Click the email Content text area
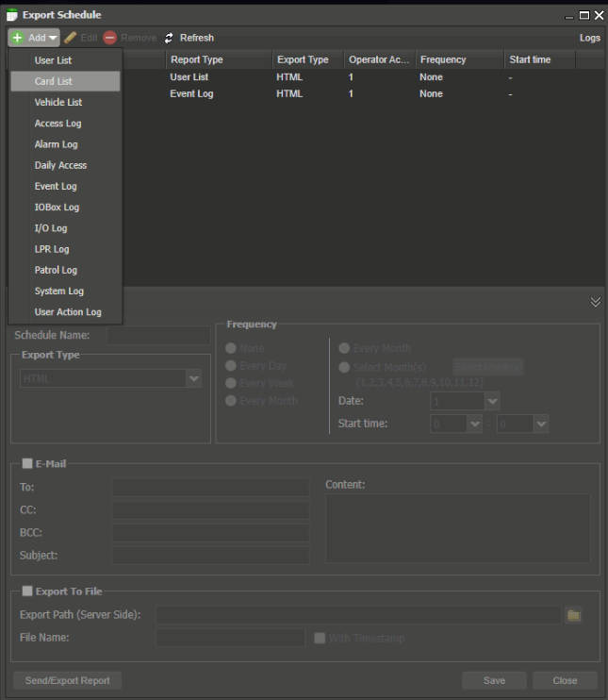Screen dimensions: 608x700 coord(458,528)
